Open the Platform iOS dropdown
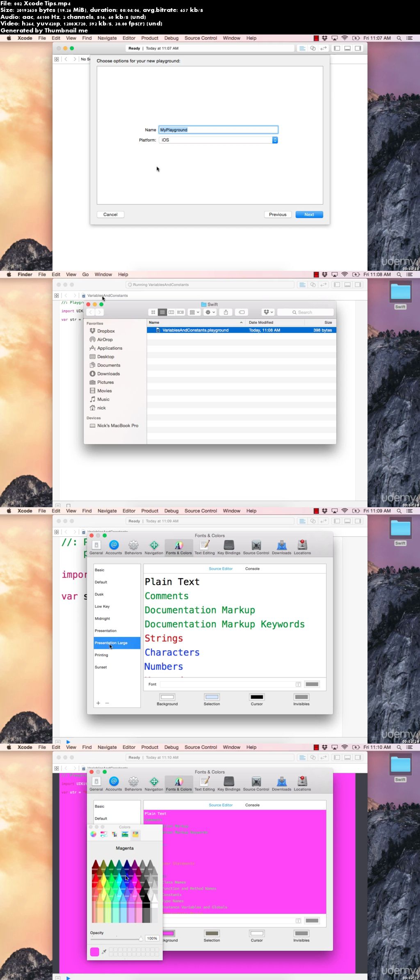 [218, 140]
